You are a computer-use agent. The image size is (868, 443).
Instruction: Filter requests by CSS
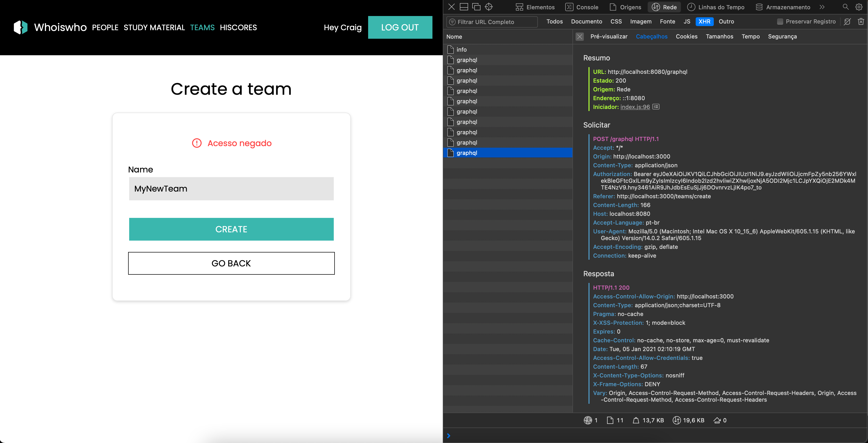[x=616, y=21]
